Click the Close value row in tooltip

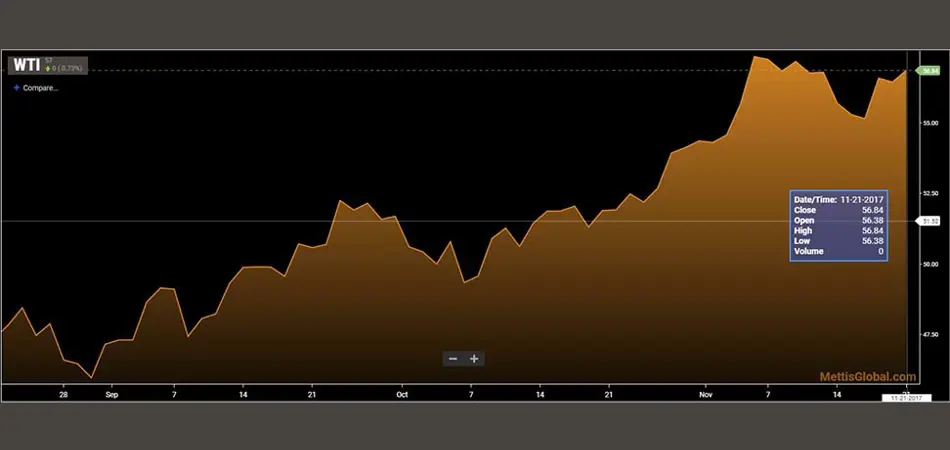tap(837, 210)
